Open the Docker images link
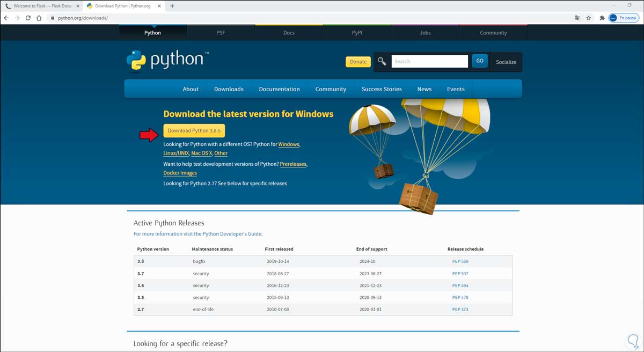 pos(180,173)
